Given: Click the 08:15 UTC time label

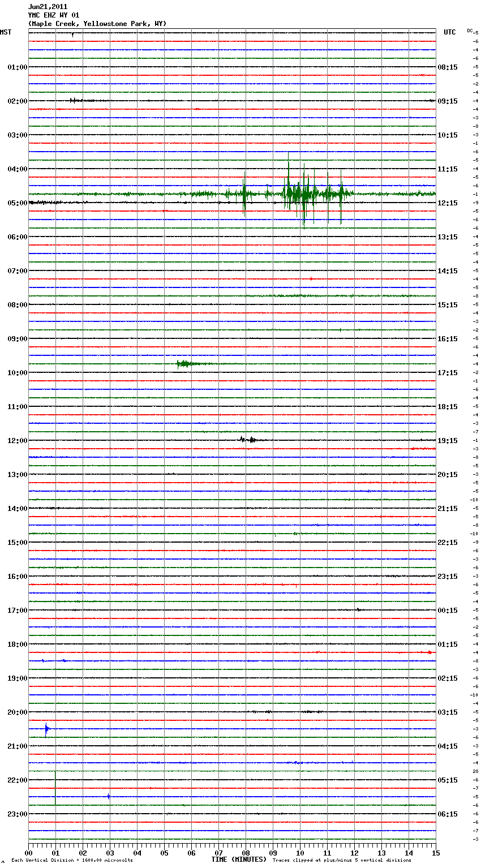Looking at the screenshot, I should coord(448,67).
